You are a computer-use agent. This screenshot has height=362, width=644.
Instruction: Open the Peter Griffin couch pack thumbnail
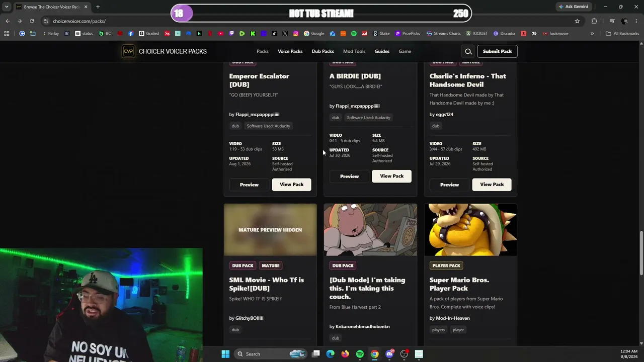click(x=370, y=230)
